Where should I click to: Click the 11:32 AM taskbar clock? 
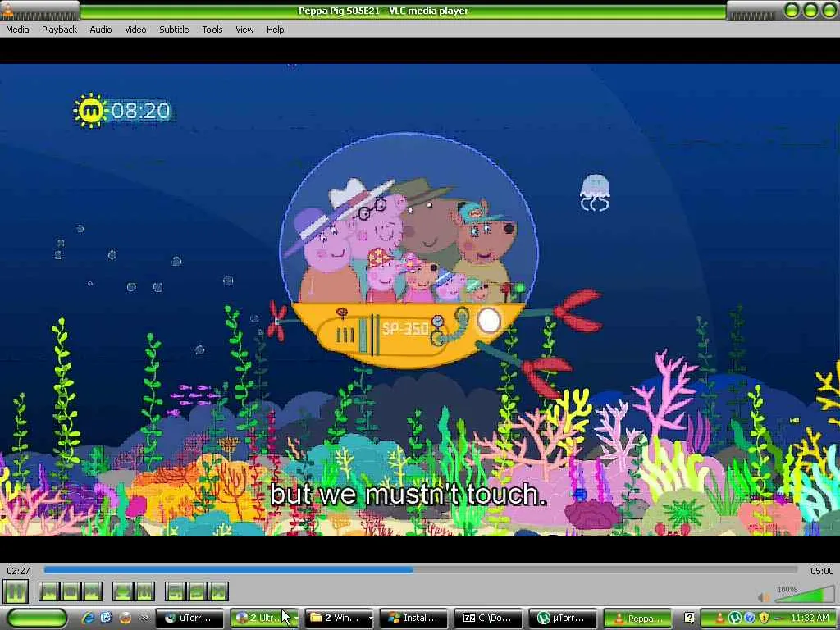coord(810,618)
